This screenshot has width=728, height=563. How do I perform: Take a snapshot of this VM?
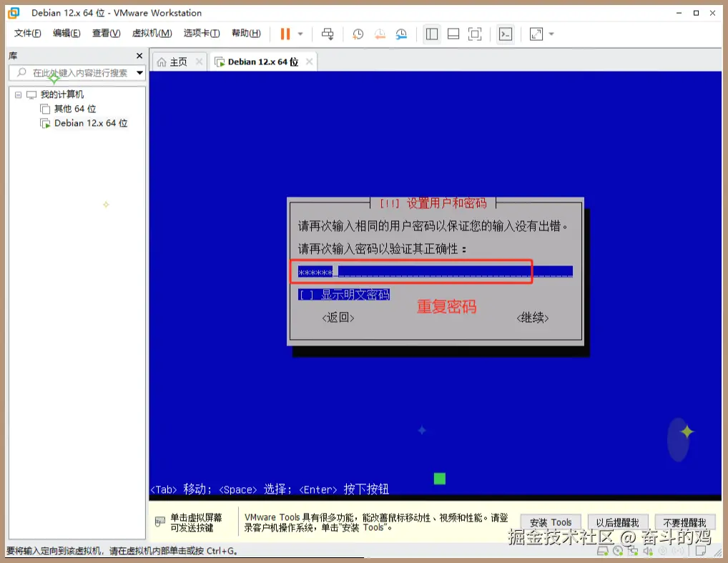358,34
